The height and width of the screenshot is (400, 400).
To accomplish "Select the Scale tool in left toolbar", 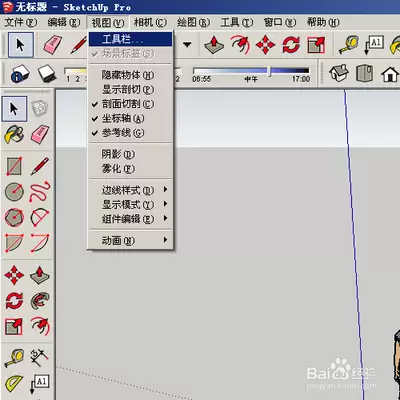I will pos(14,326).
